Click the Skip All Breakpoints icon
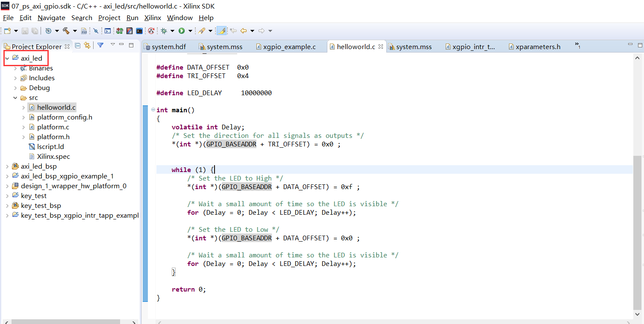 pyautogui.click(x=96, y=31)
